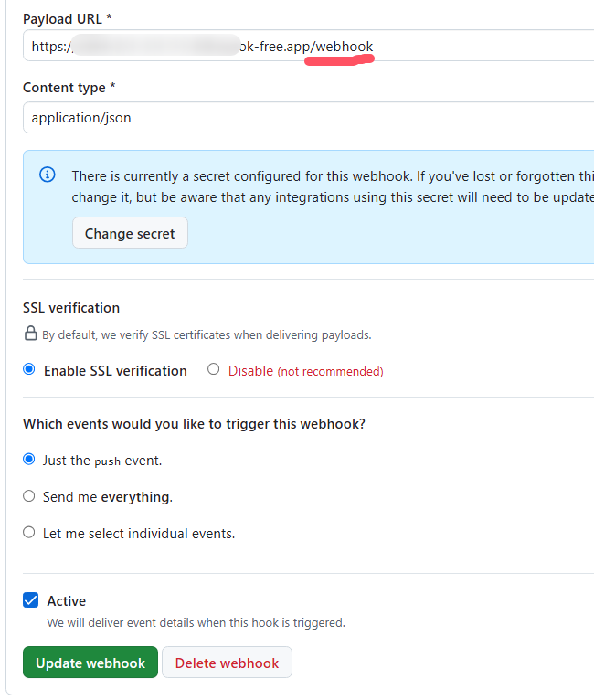Select Enable SSL verification radio button

pyautogui.click(x=29, y=369)
